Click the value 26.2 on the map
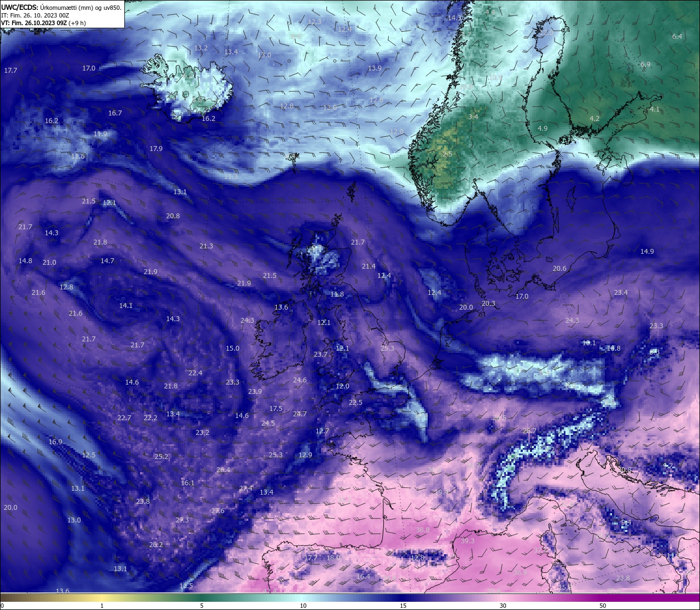700x610 pixels. click(156, 545)
